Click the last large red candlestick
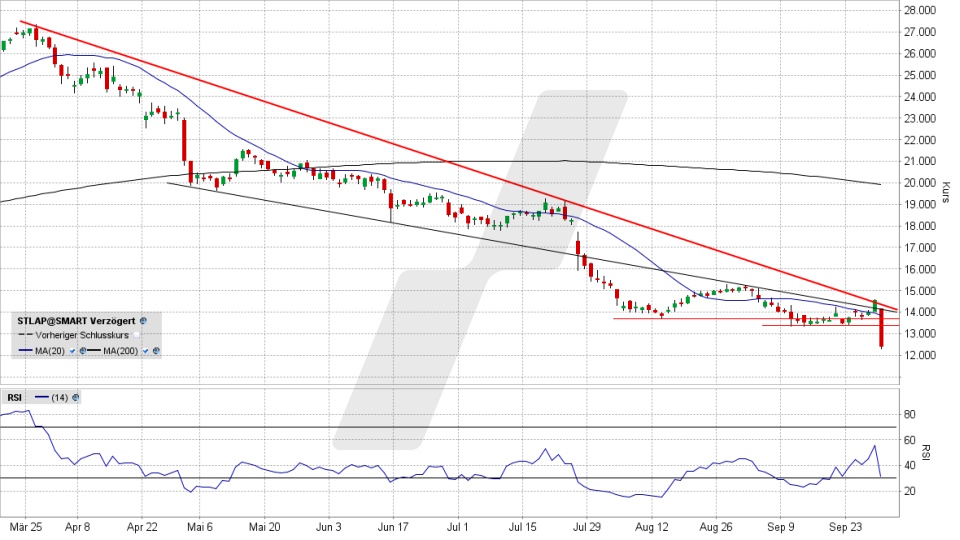 pos(881,329)
